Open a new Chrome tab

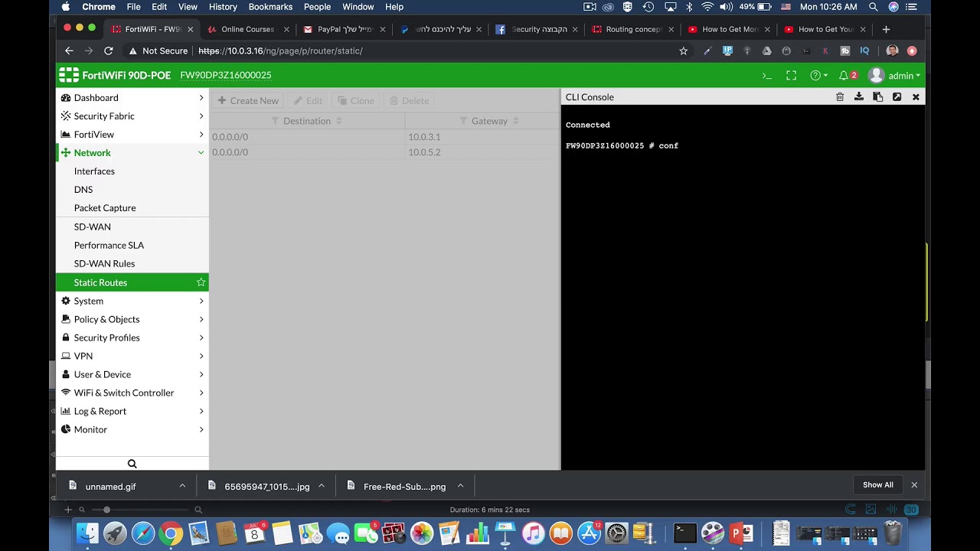886,29
